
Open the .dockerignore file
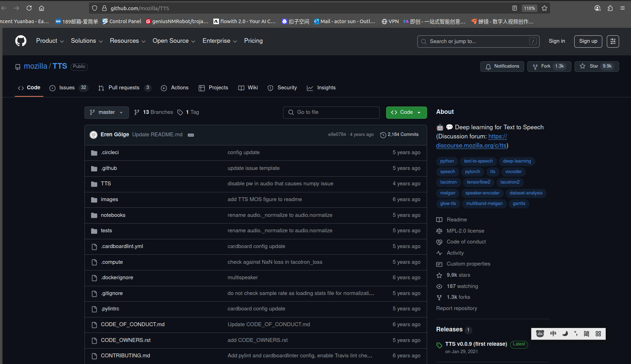[117, 277]
